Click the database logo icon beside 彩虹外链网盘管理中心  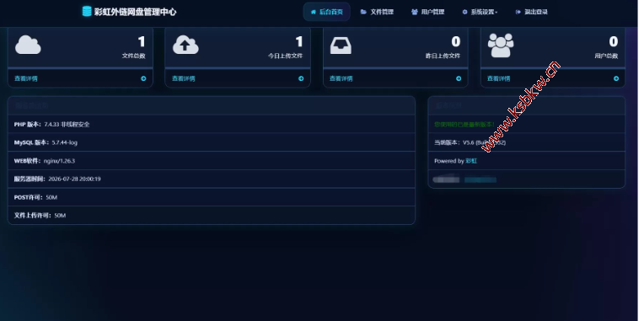coord(87,12)
